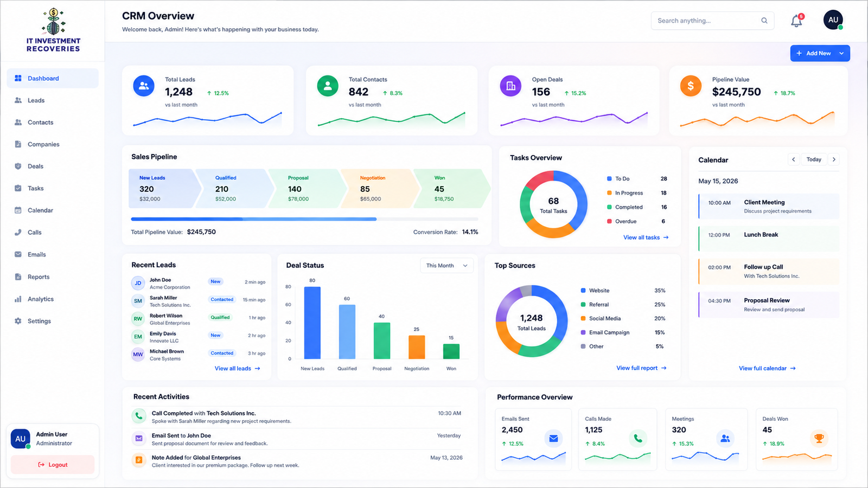Click the Deals Won trophy icon

[819, 438]
